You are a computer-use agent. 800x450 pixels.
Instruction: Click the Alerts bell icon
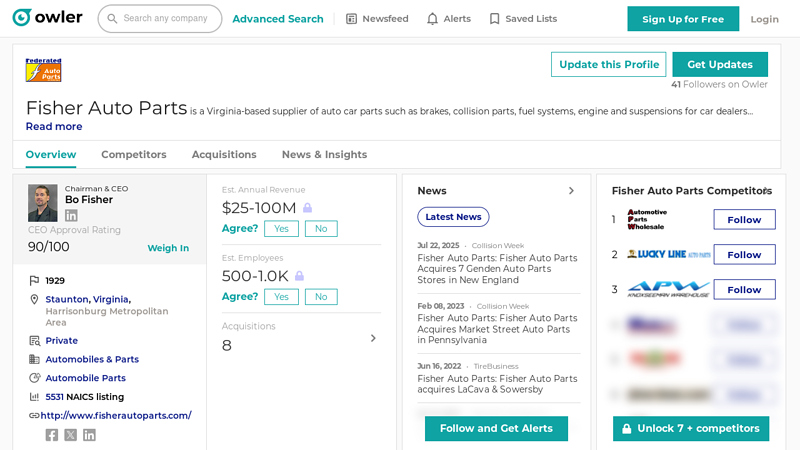(x=432, y=19)
